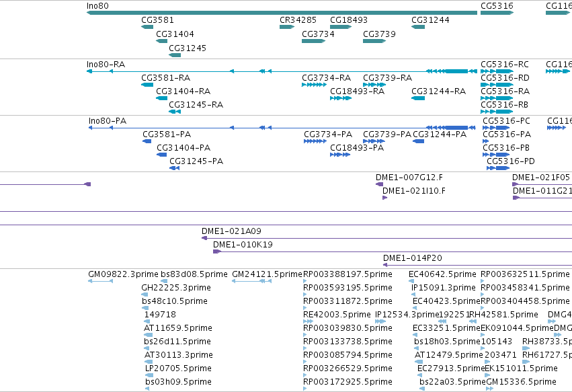Click the CG3739 gene label

(379, 34)
